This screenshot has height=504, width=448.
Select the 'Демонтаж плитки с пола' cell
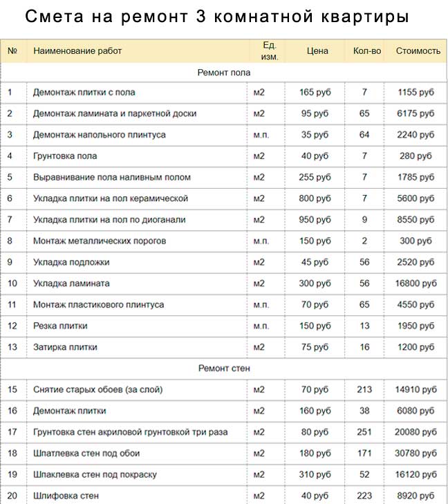point(84,92)
